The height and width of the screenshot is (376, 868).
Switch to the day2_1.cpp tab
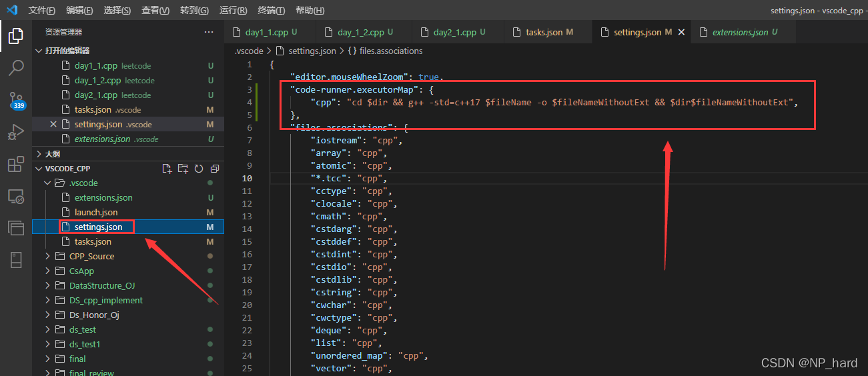point(458,32)
